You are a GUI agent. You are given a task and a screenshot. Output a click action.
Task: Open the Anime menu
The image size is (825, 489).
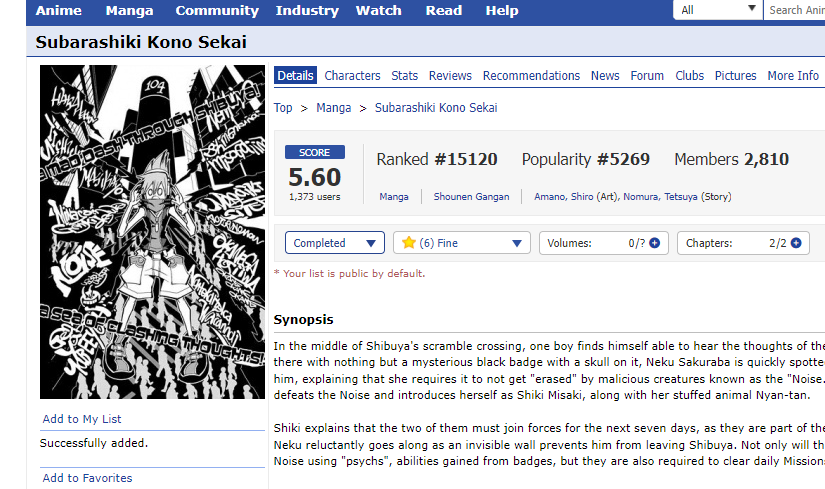(x=59, y=11)
